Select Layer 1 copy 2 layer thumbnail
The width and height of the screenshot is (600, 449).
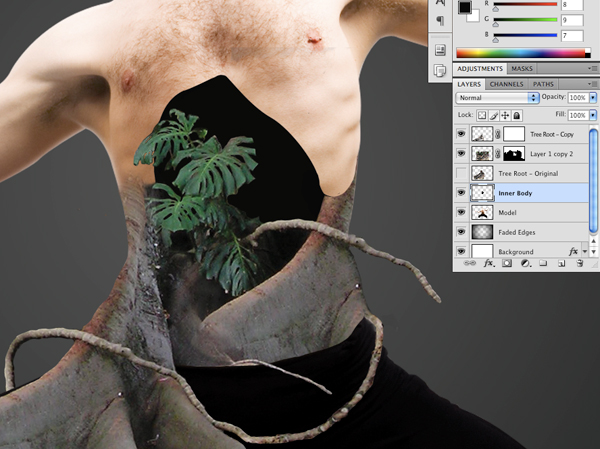pyautogui.click(x=482, y=153)
